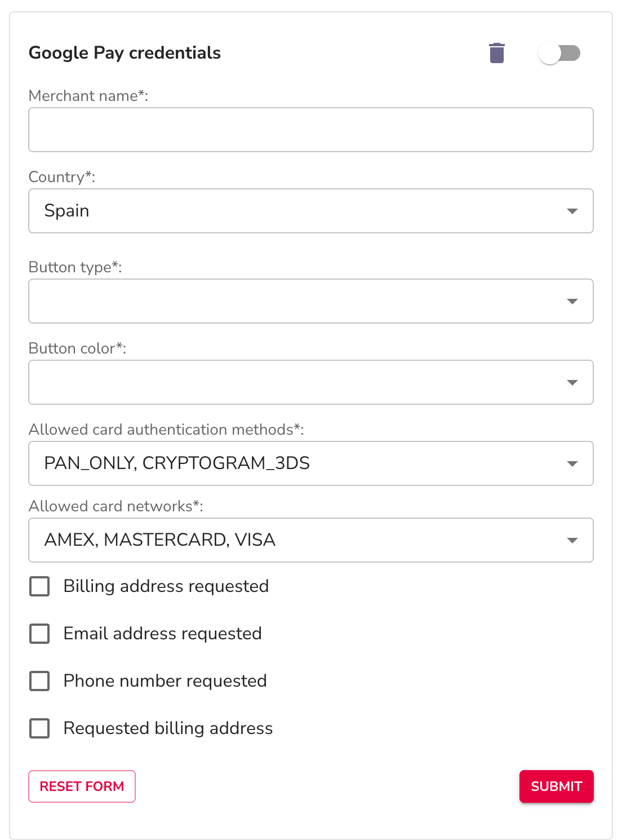Expand Allowed card networks dropdown
Viewport: 622px width, 840px height.
(311, 540)
